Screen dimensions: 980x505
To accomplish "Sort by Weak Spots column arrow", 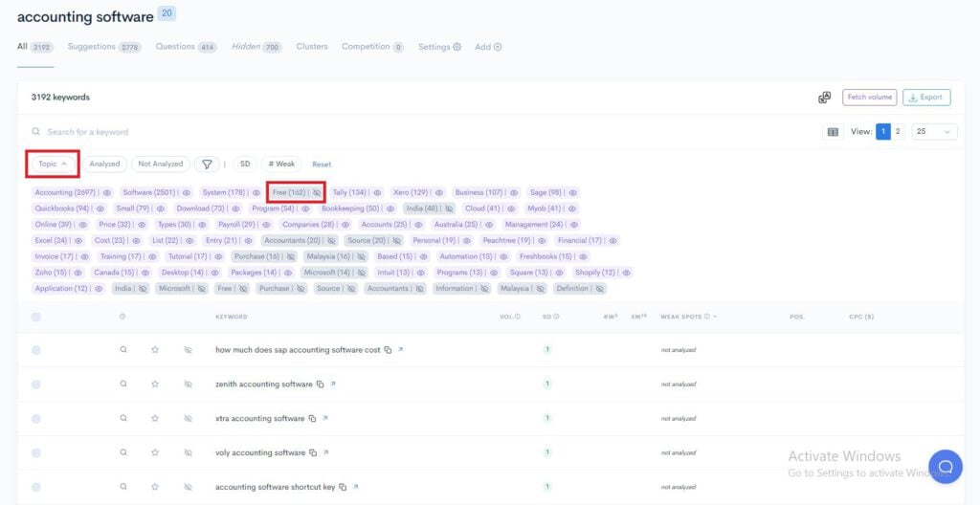I will point(715,317).
